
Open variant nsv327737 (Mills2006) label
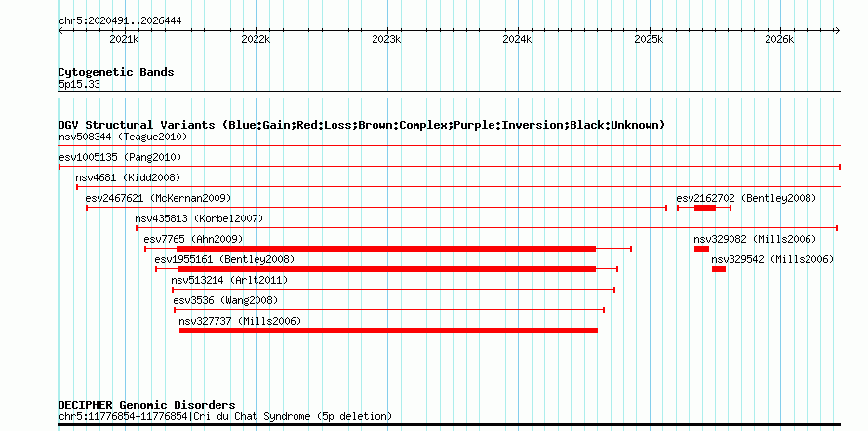coord(240,321)
